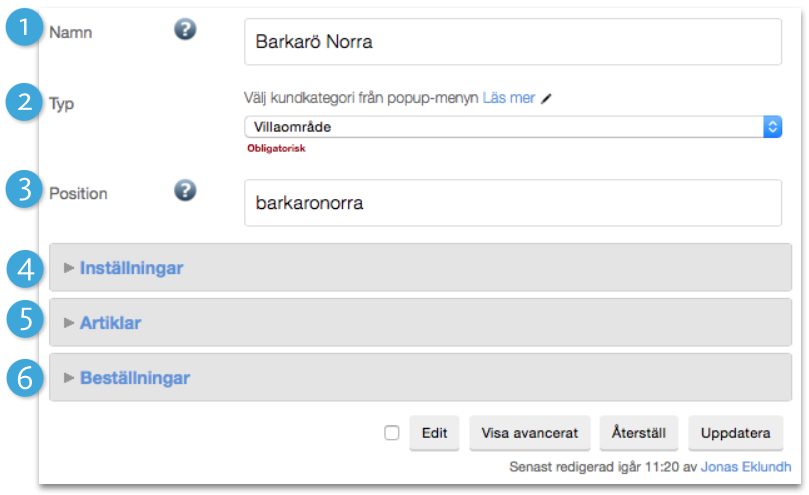Click the blue number 3 badge
The image size is (809, 495).
tap(23, 191)
